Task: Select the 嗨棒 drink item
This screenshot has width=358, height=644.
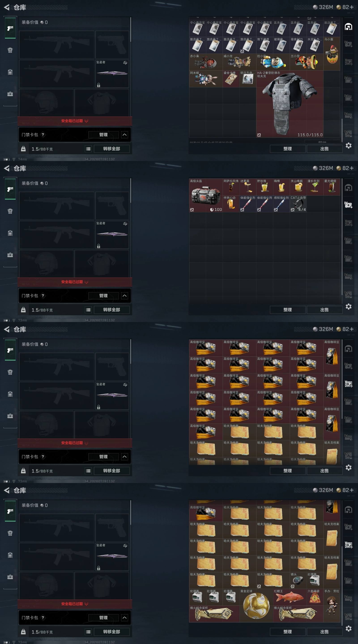Action: coord(281,187)
